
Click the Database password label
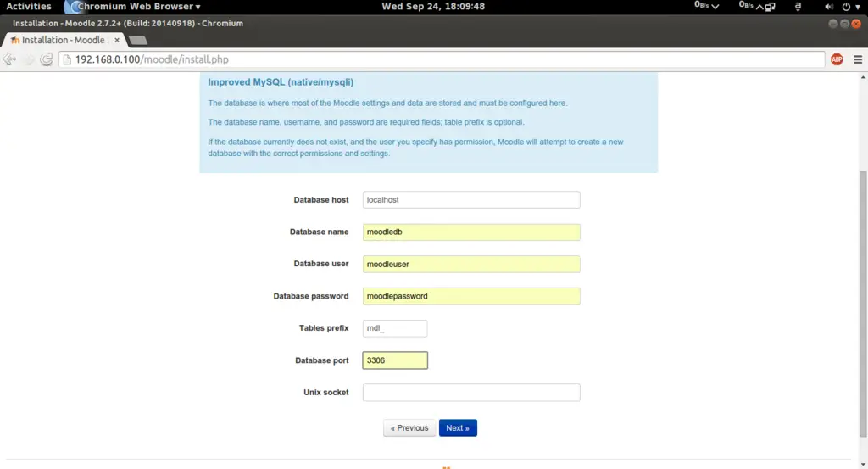point(310,296)
